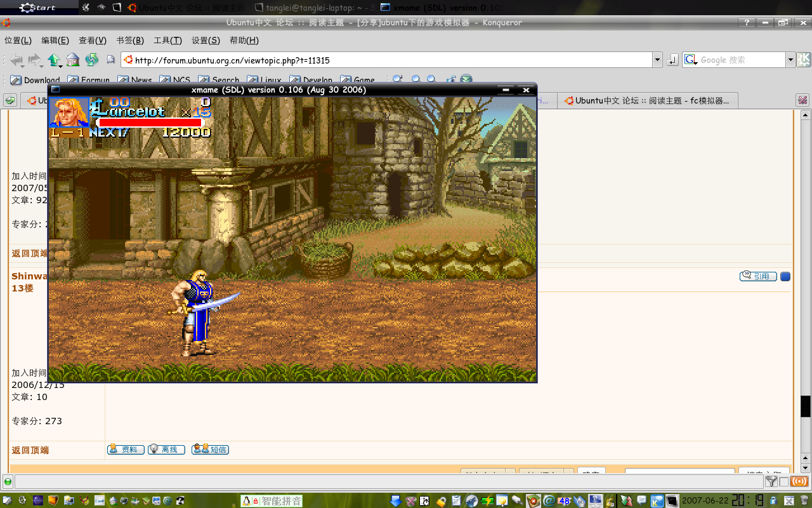This screenshot has height=508, width=812.
Task: Open the 帮助(H) menu
Action: [x=244, y=41]
